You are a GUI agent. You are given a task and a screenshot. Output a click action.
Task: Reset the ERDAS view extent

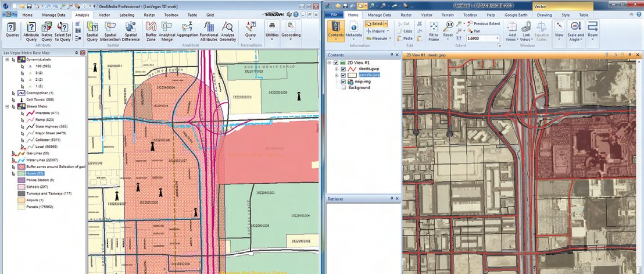(448, 30)
